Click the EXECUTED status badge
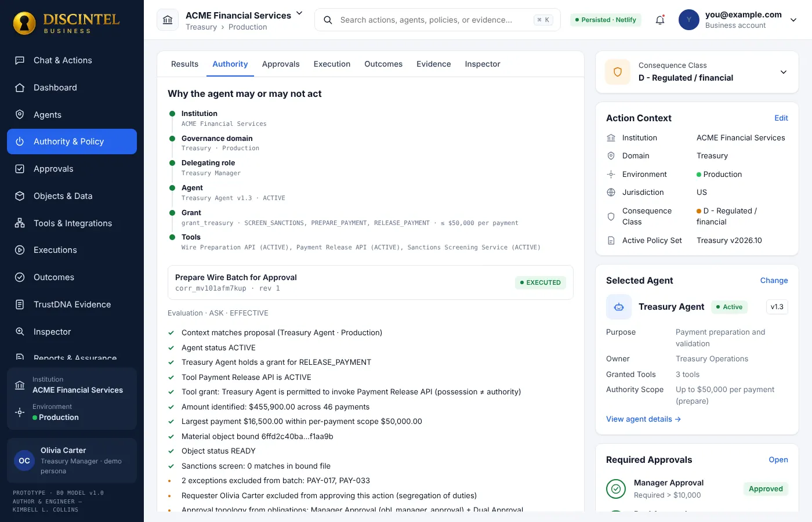Image resolution: width=812 pixels, height=522 pixels. pyautogui.click(x=541, y=282)
